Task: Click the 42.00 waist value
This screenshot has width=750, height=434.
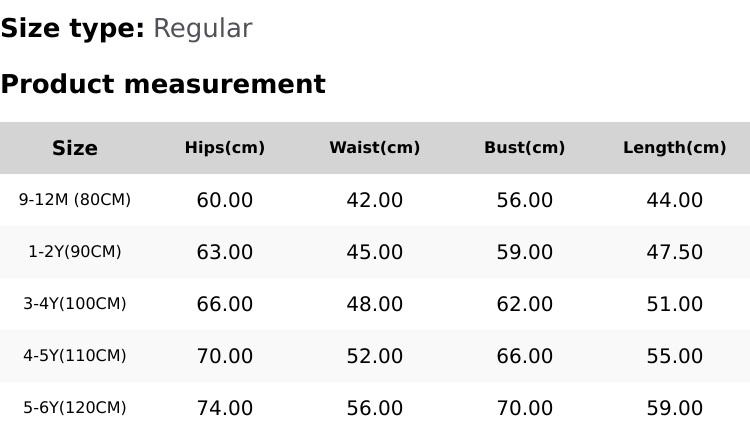Action: (x=375, y=200)
